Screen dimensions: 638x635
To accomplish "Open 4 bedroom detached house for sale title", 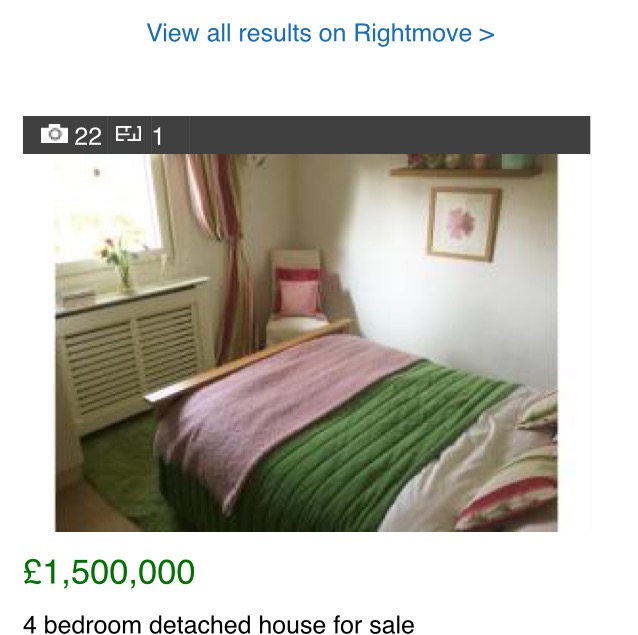I will click(x=219, y=624).
